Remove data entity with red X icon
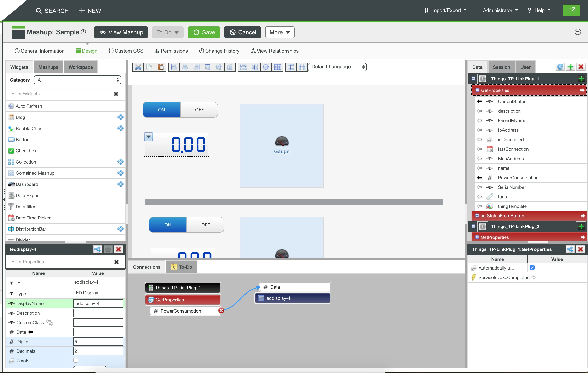Image resolution: width=588 pixels, height=373 pixels. [x=581, y=67]
